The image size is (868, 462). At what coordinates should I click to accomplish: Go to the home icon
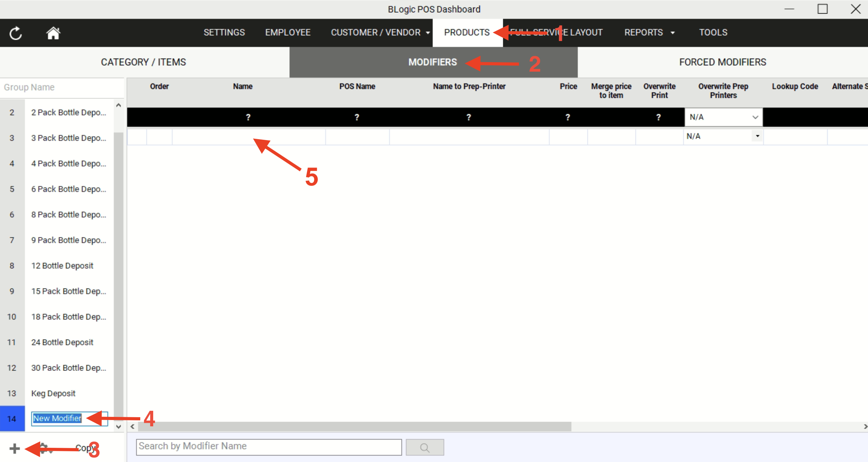[53, 33]
